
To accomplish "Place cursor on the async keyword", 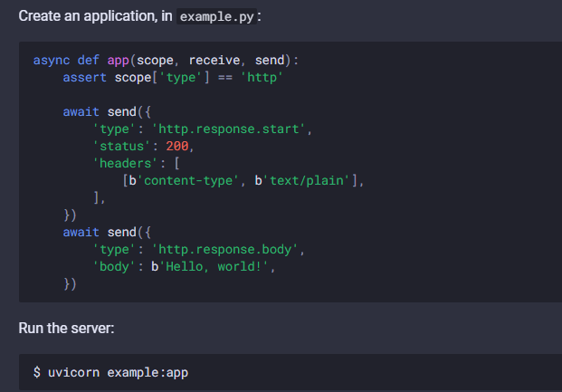I will click(52, 61).
